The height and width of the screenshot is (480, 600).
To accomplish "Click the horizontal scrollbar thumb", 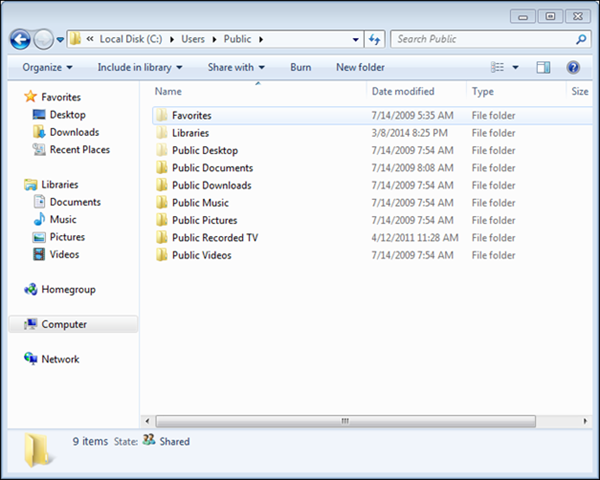I will click(x=346, y=421).
